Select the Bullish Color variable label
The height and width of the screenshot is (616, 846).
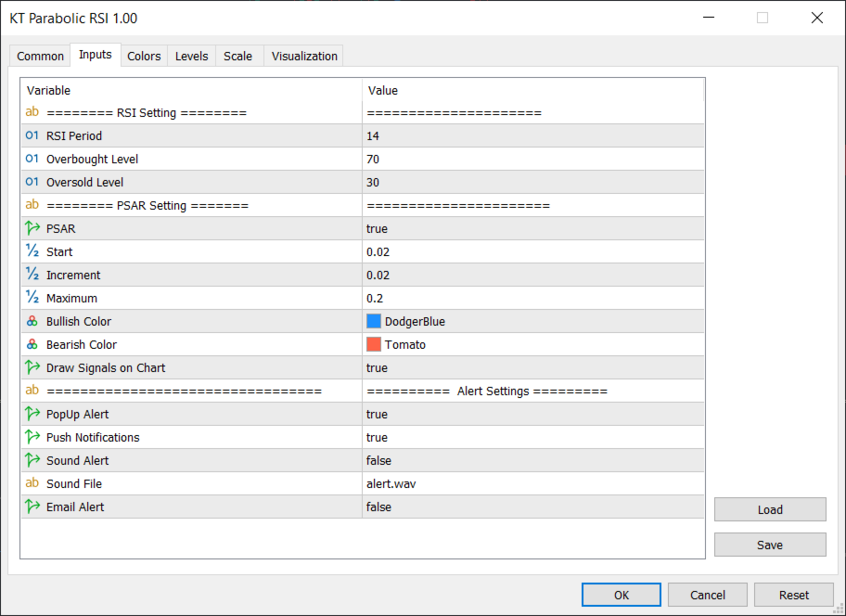[x=79, y=322]
